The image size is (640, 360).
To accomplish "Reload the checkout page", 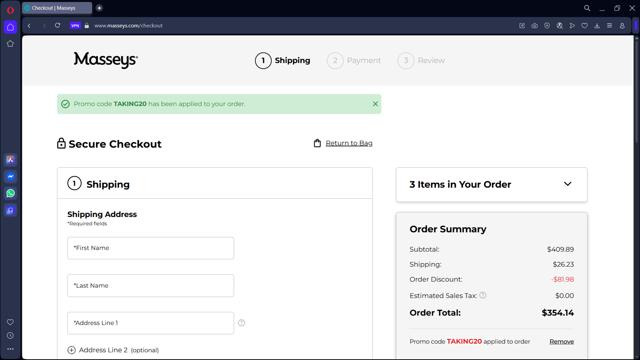I will [58, 25].
